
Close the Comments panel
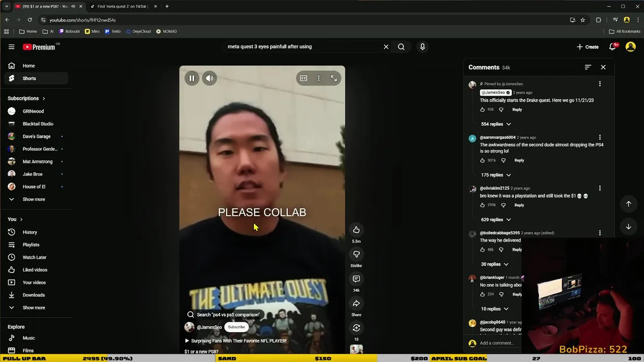[x=603, y=67]
